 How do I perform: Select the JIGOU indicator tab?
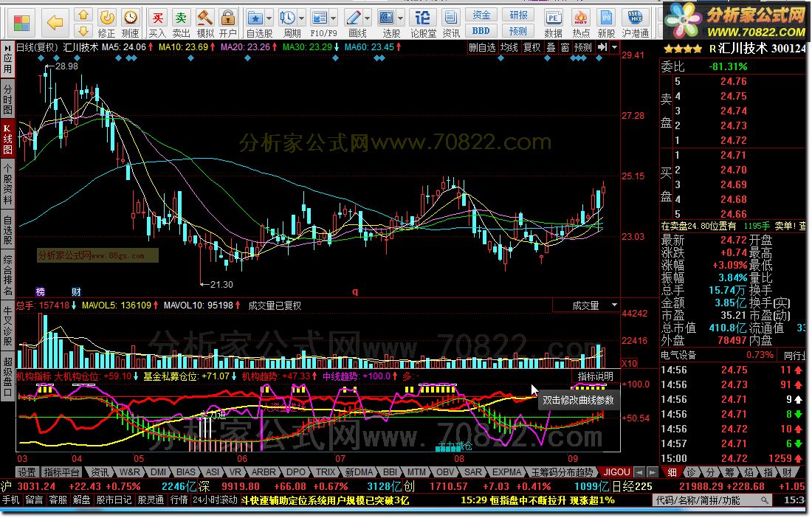click(617, 472)
